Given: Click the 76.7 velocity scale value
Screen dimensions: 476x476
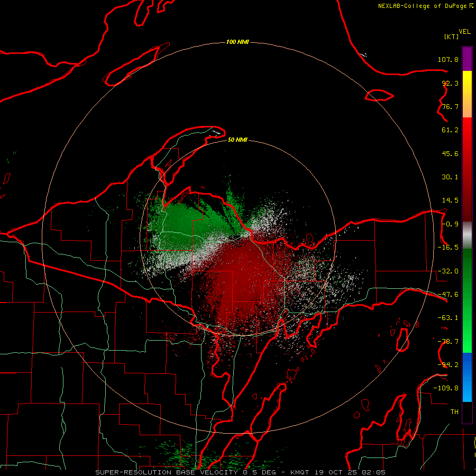Looking at the screenshot, I should 450,106.
